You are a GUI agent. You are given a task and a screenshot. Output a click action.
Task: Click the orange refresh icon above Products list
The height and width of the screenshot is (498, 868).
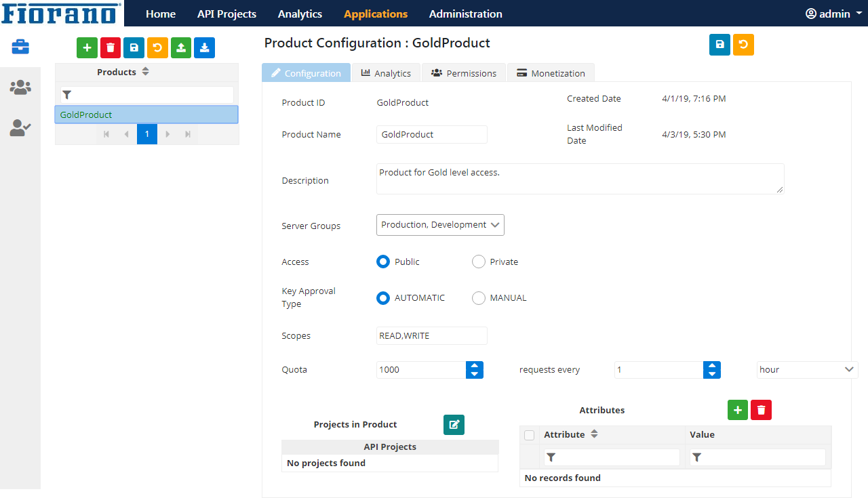coord(157,48)
